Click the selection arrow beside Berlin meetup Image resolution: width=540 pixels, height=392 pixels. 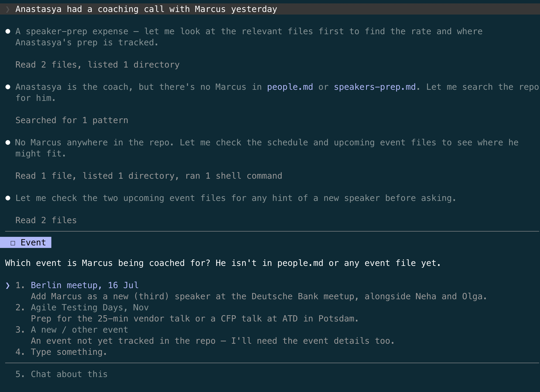(8, 285)
